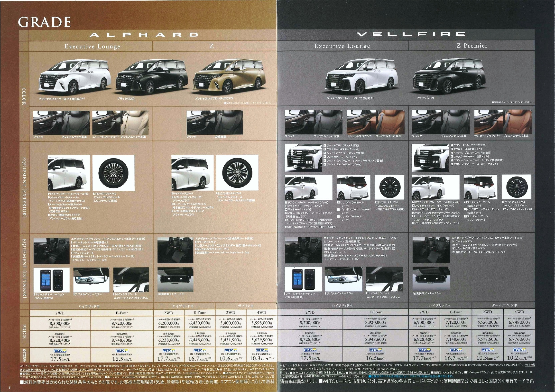Click the Z Premier executive power seat photo
Screen dimensions: 555x392
[x=431, y=250]
